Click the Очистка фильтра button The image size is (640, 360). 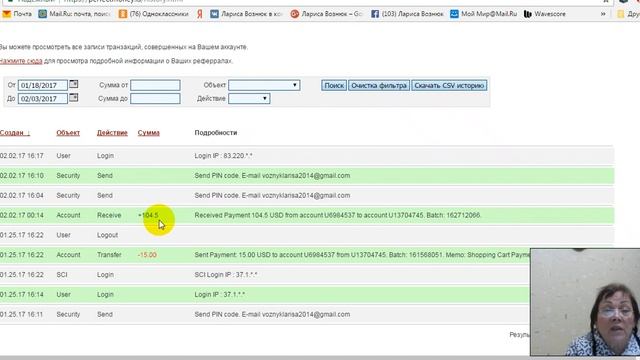click(x=379, y=85)
